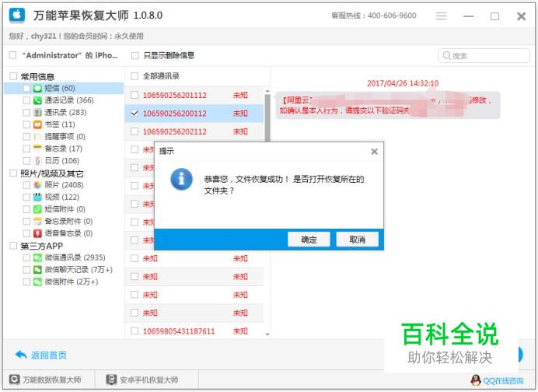Click scroll down arrow of message list
Screen dimensions: 538x392
pyautogui.click(x=267, y=334)
